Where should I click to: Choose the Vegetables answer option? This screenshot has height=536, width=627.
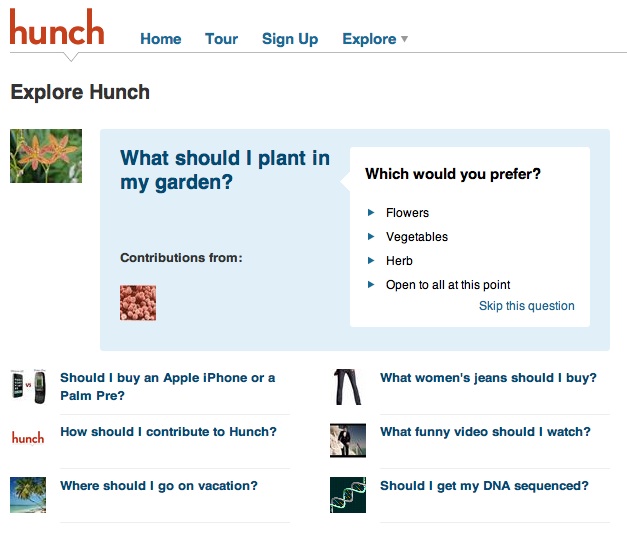(x=417, y=237)
